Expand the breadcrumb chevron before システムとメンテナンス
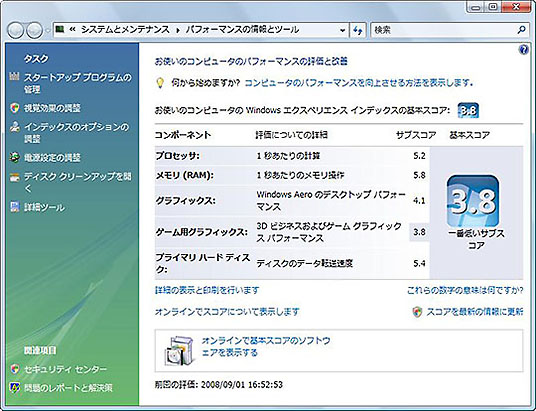The image size is (536, 411). pyautogui.click(x=72, y=30)
